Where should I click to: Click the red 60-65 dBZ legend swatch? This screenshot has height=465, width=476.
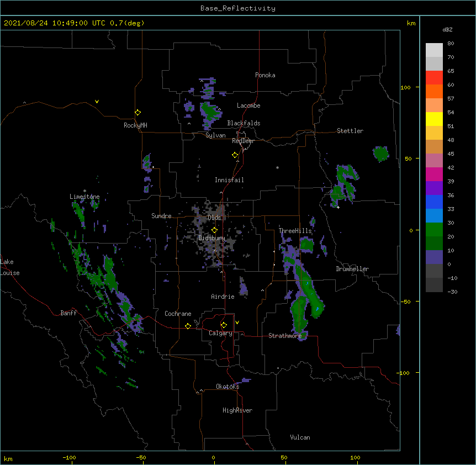tap(434, 78)
